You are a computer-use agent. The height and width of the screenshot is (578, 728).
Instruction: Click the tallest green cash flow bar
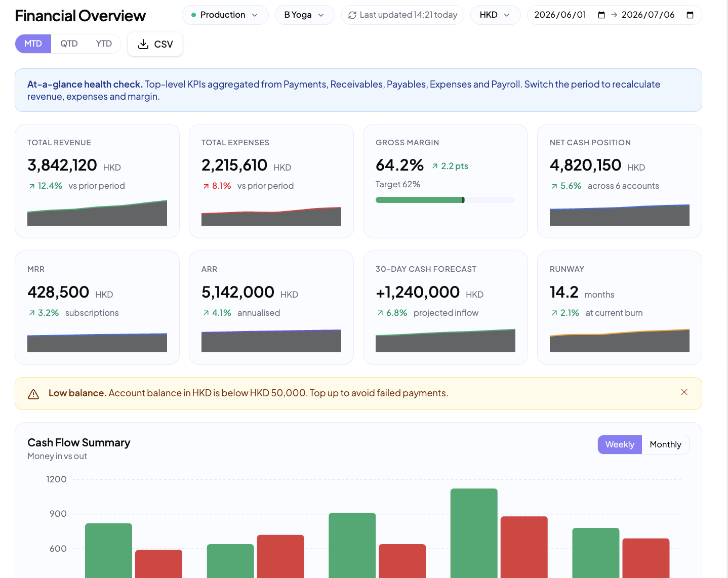tap(474, 533)
